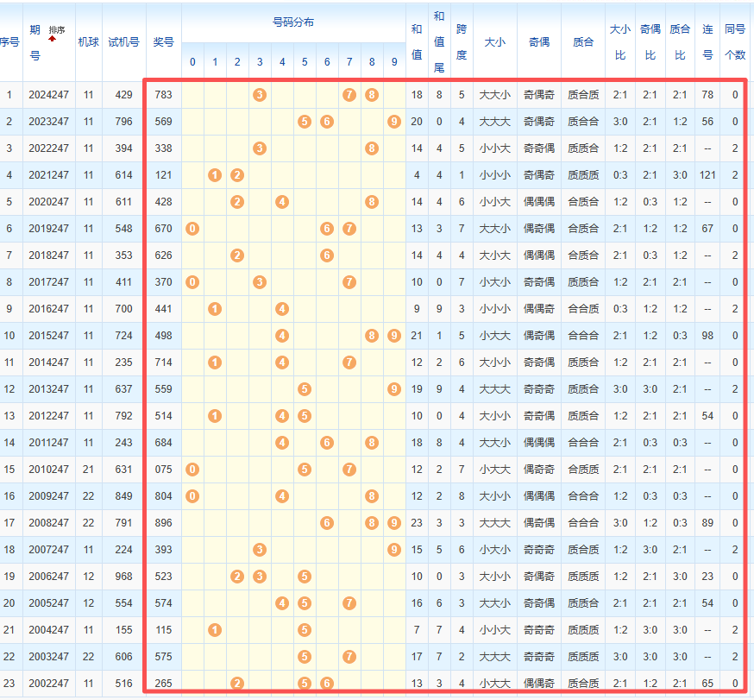Viewport: 754px width, 700px height.
Task: Select orange ball 7 in row 2003247
Action: tap(349, 657)
